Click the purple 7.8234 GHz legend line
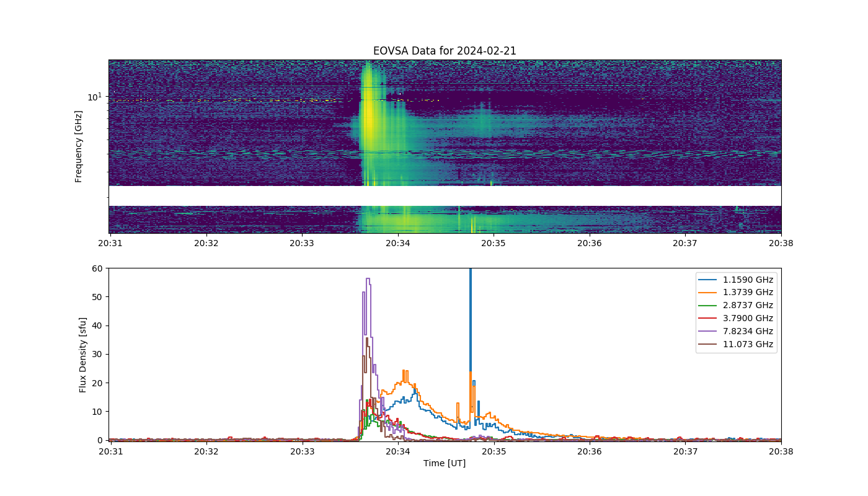The image size is (868, 496). pyautogui.click(x=708, y=332)
